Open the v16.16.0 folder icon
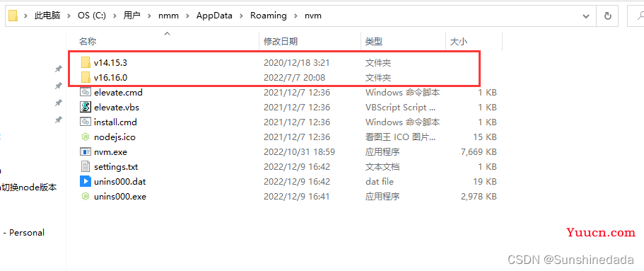Screen dimensions: 644x271 (86, 77)
